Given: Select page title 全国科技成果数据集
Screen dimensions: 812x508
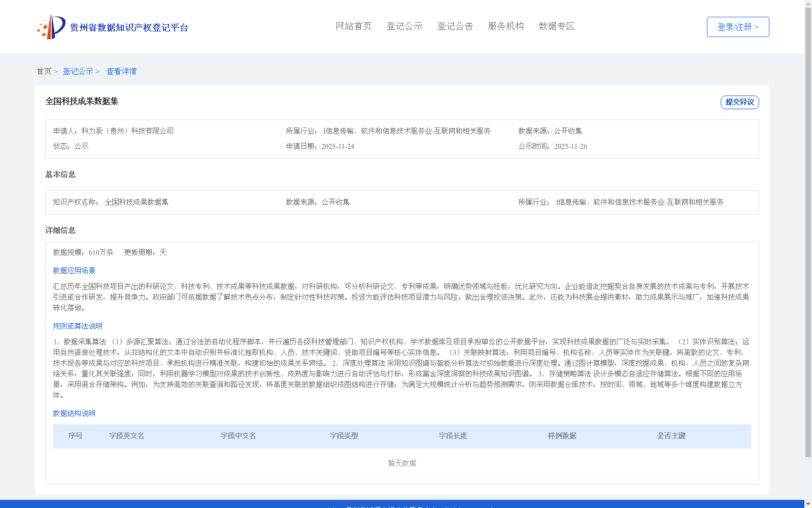Looking at the screenshot, I should pyautogui.click(x=82, y=101).
